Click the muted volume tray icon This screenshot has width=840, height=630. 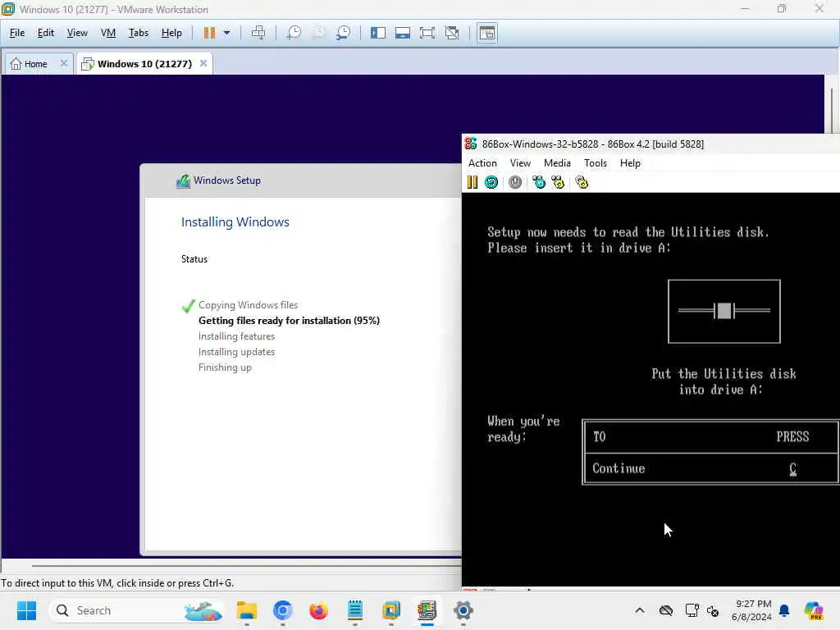713,610
